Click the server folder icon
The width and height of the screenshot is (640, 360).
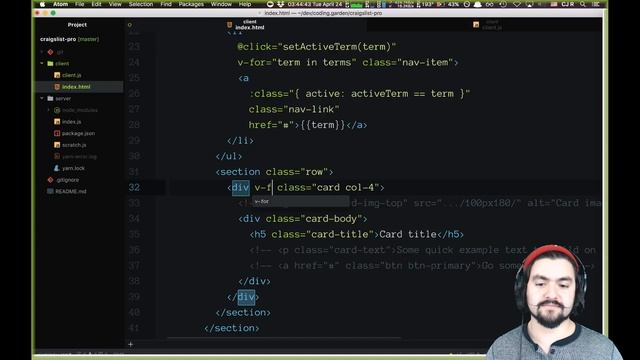(x=50, y=98)
